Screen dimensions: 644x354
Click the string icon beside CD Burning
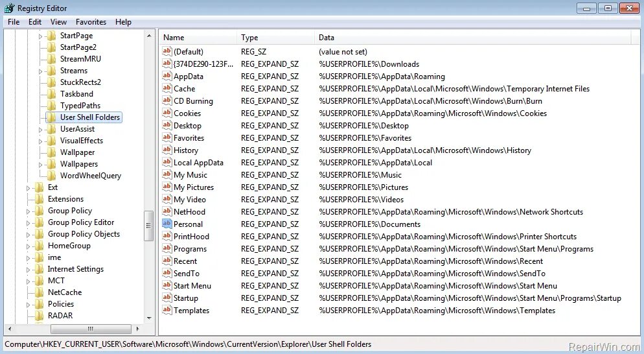[167, 100]
